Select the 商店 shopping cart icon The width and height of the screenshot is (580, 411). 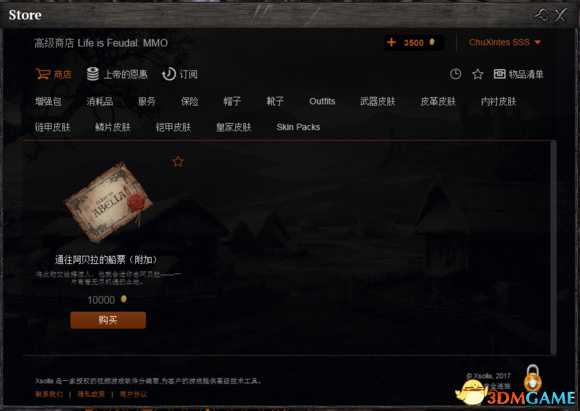pyautogui.click(x=43, y=74)
